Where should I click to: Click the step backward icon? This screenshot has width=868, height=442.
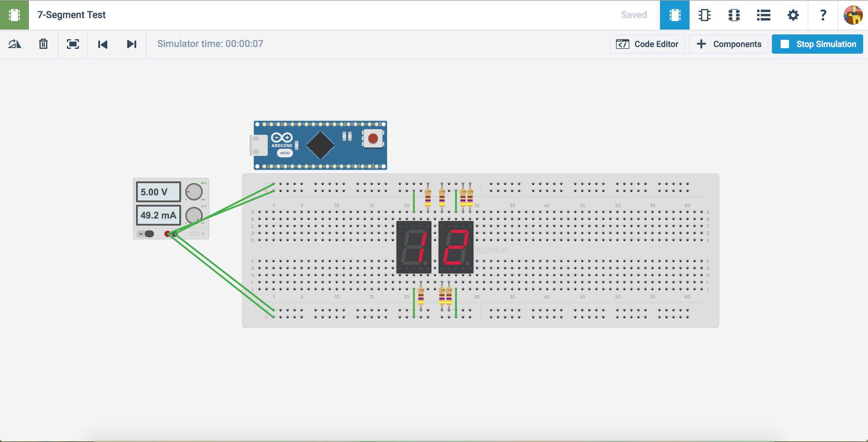tap(102, 44)
